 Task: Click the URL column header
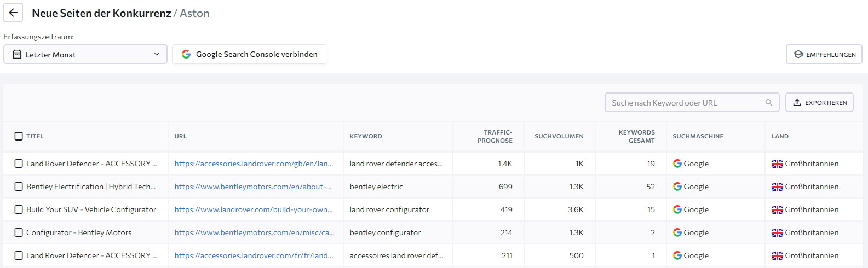181,136
